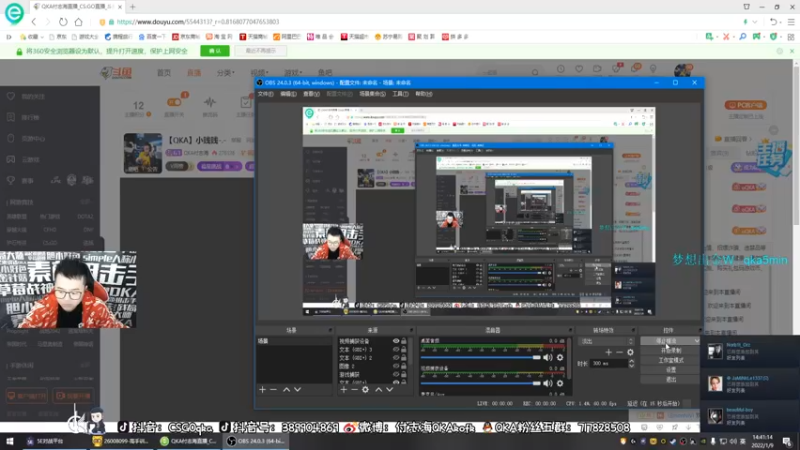Image resolution: width=800 pixels, height=450 pixels.
Task: Open 帮助 menu in OBS
Action: [x=423, y=94]
